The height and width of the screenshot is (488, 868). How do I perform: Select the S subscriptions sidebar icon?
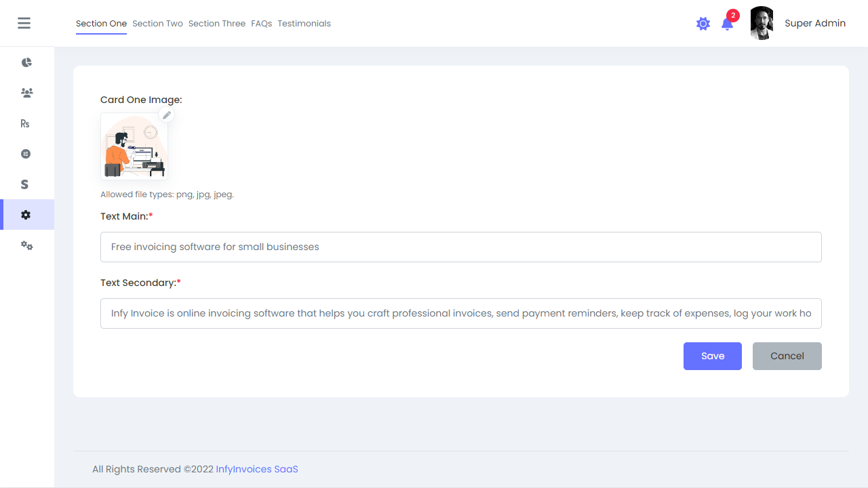tap(24, 184)
